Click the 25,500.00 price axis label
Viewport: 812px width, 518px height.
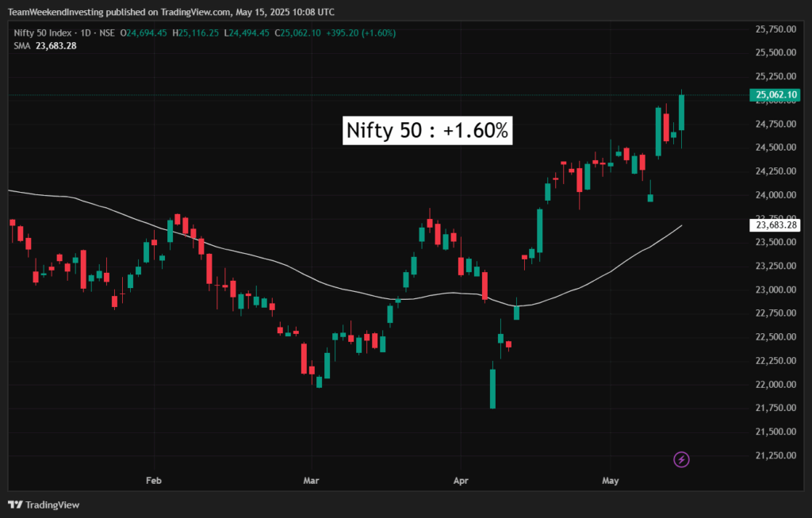click(776, 52)
